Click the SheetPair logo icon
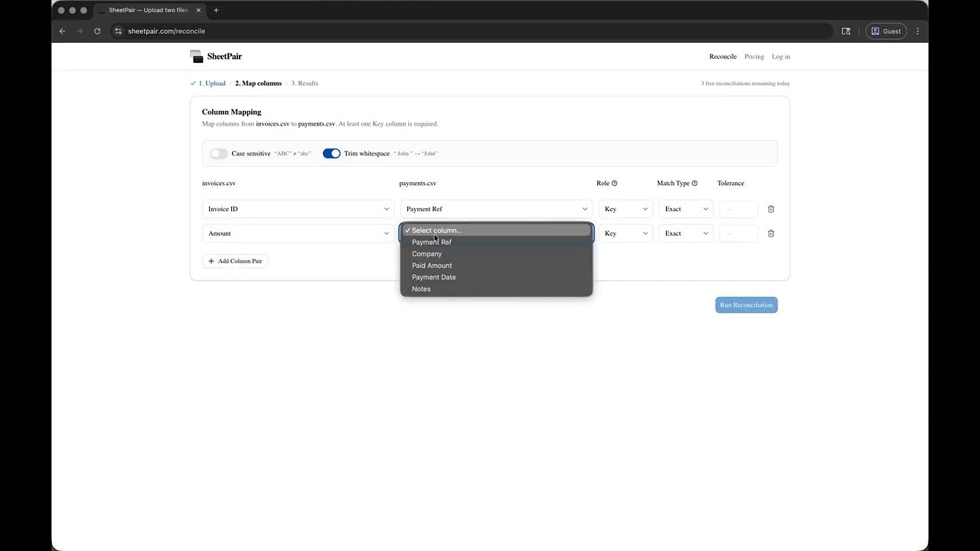This screenshot has width=980, height=551. (x=197, y=57)
